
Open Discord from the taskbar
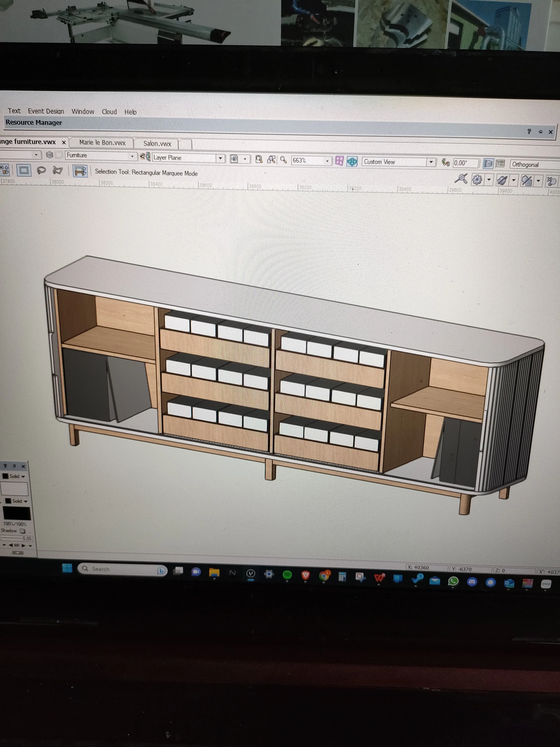(x=472, y=582)
